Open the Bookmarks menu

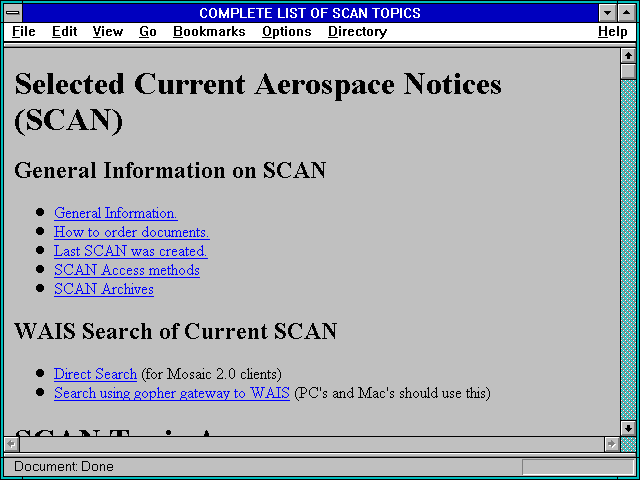(209, 31)
